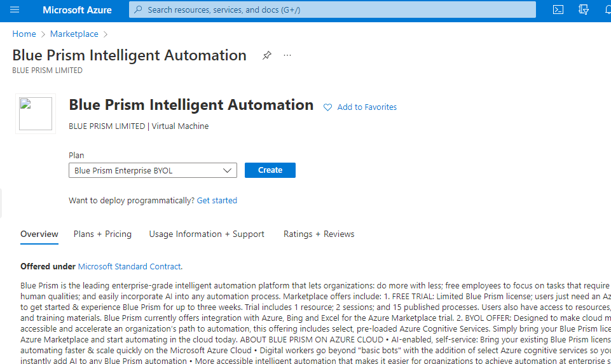The height and width of the screenshot is (364, 611).
Task: Open the Azure portal hamburger menu
Action: pos(15,10)
